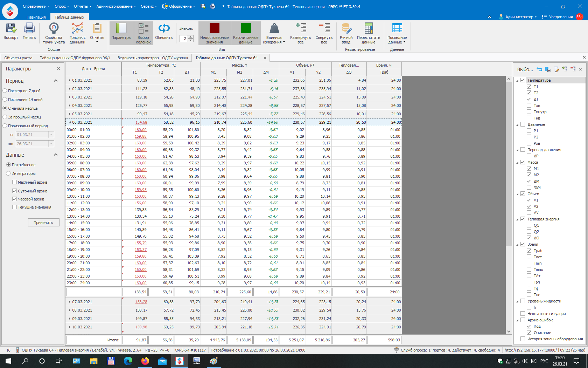The image size is (588, 368).
Task: Open Последние данные dropdown
Action: [x=397, y=33]
